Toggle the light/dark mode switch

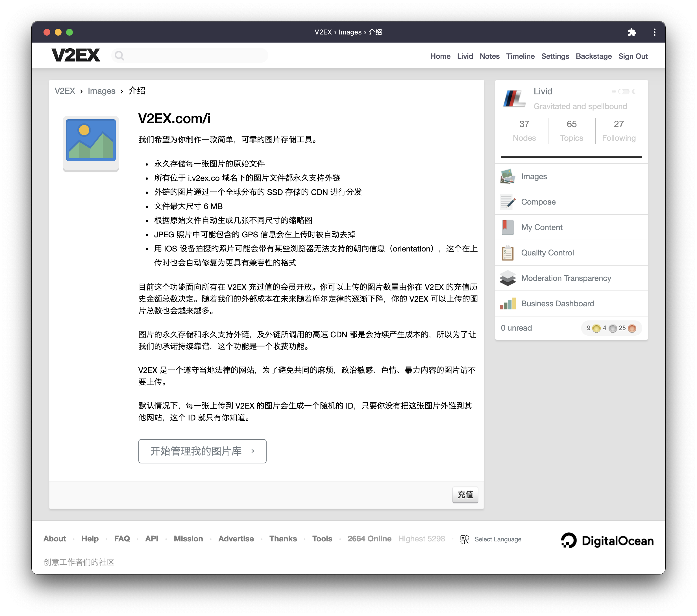coord(624,92)
